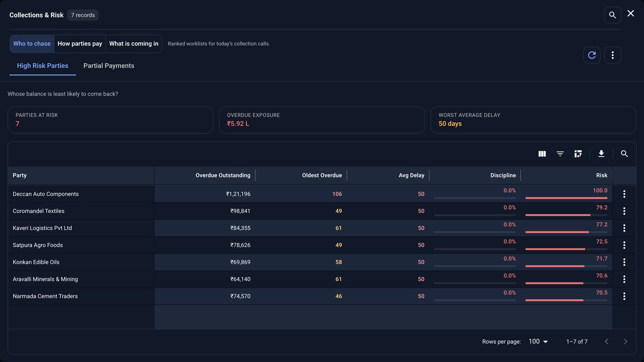
Task: Click the Deccan Auto Components risk bar
Action: pyautogui.click(x=566, y=198)
